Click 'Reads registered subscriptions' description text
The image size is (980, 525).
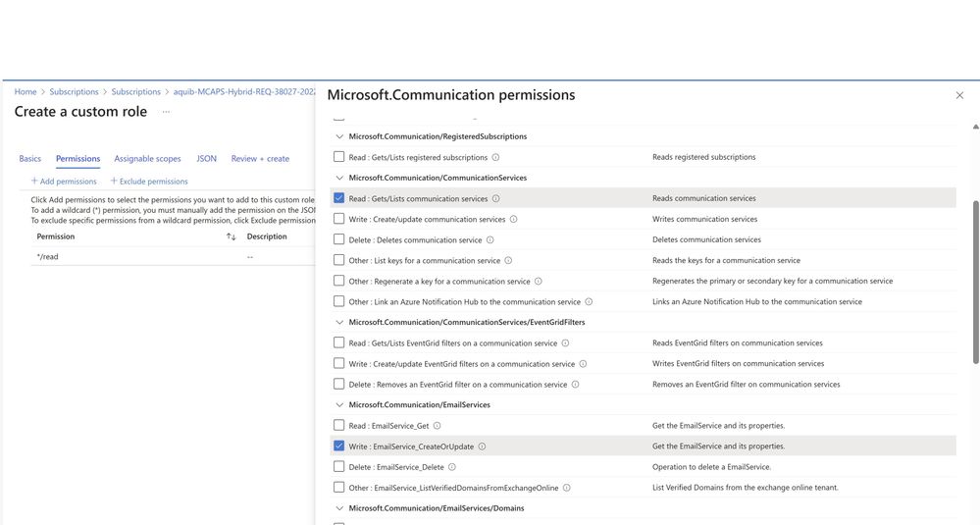[703, 157]
